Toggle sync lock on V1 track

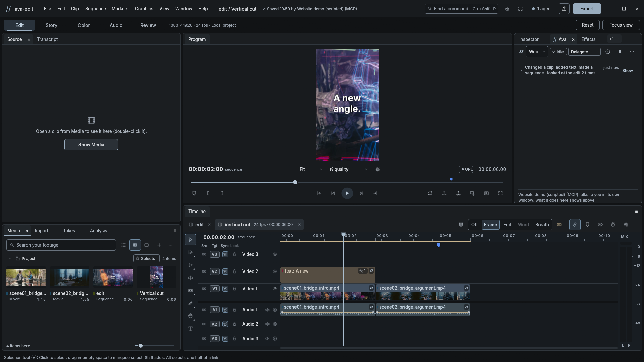[225, 289]
